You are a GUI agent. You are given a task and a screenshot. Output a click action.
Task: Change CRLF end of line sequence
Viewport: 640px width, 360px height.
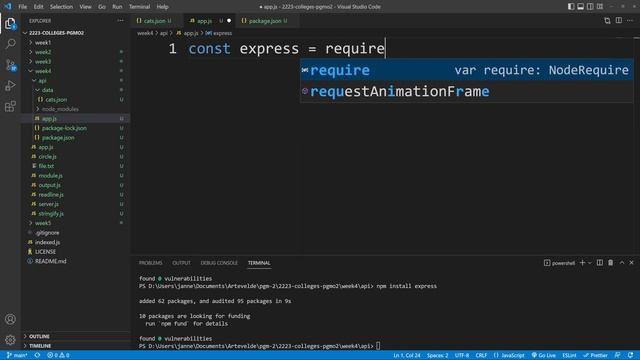coord(481,355)
